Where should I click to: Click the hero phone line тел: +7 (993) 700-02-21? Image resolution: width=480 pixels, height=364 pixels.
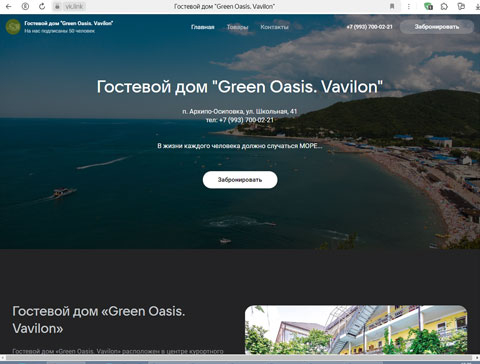pos(240,120)
